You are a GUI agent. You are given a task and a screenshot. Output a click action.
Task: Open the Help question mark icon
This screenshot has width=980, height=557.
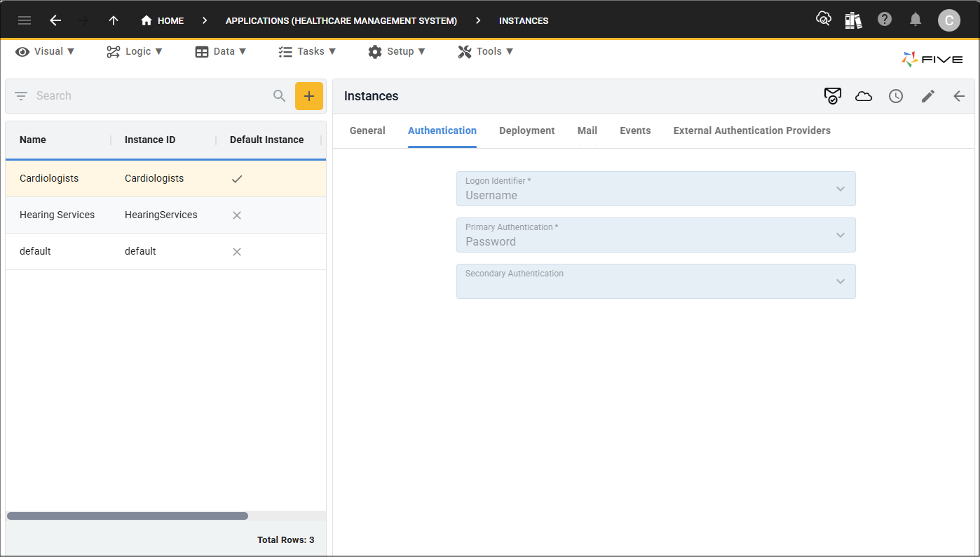pyautogui.click(x=884, y=20)
